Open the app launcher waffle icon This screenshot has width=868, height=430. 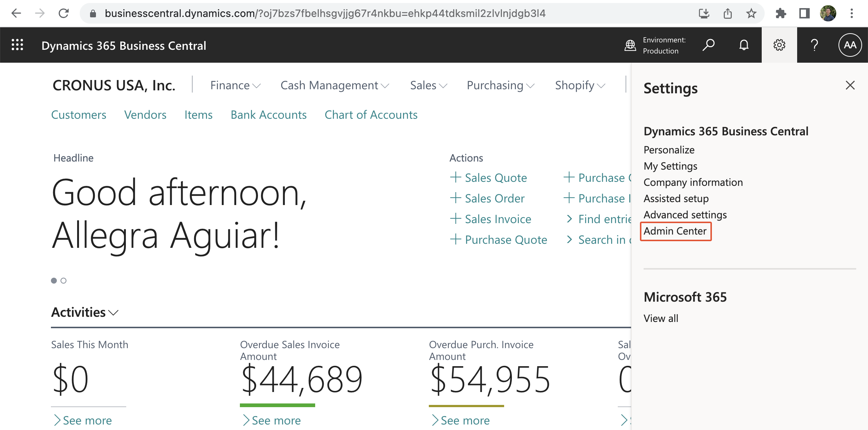click(17, 45)
